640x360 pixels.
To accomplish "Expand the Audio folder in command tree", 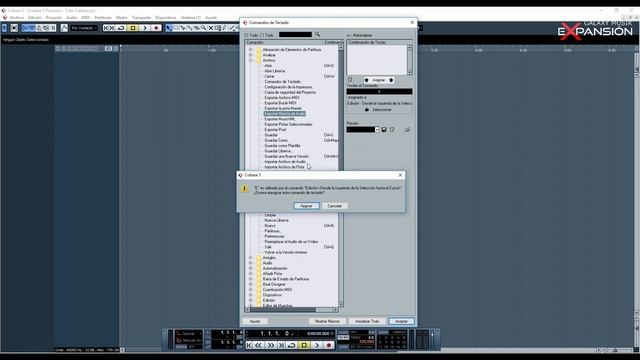I will [250, 263].
